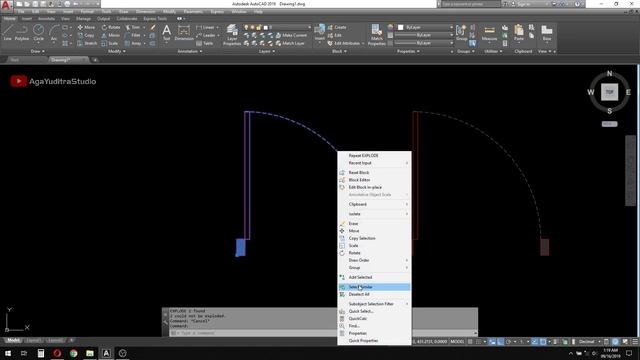Toggle object snap in status bar
The width and height of the screenshot is (640, 360).
point(542,342)
